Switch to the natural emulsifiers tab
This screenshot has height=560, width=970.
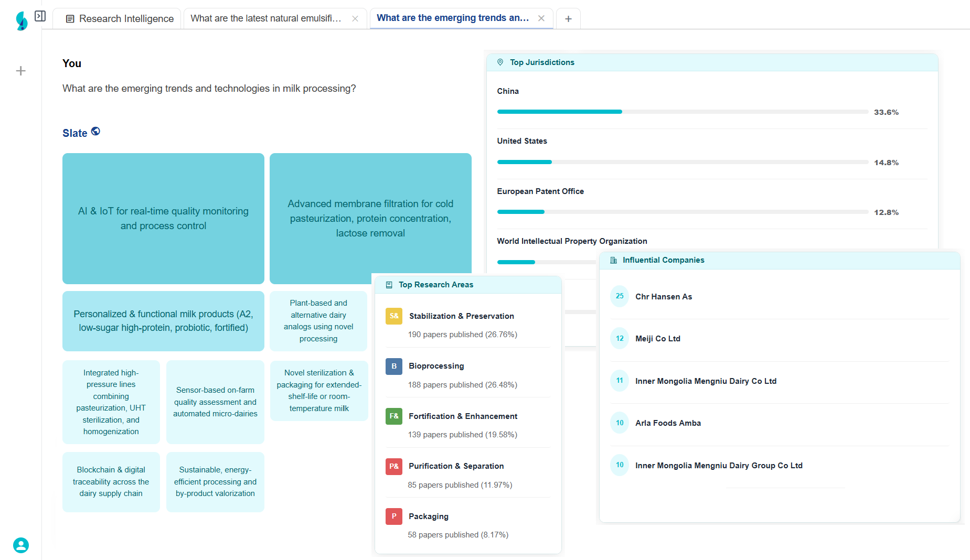point(265,18)
